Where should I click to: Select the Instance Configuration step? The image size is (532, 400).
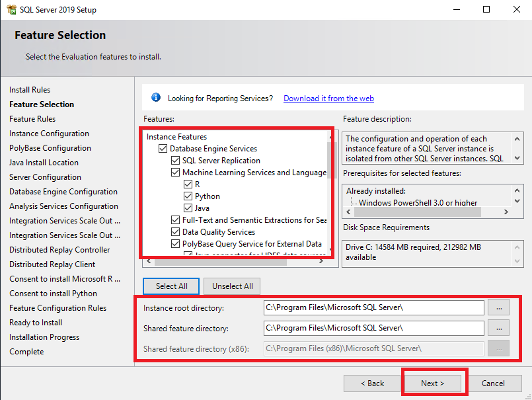[x=49, y=134]
